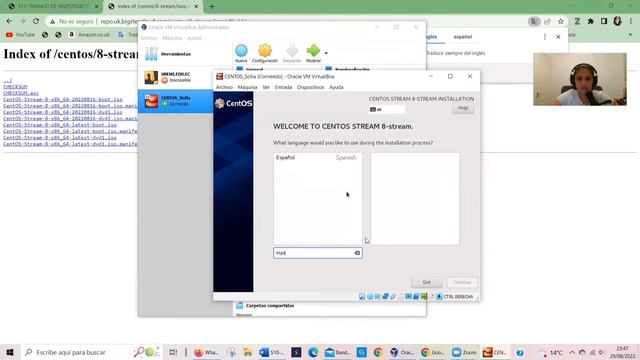Select Herramientas in VirtualBox Manager sidebar

(185, 54)
